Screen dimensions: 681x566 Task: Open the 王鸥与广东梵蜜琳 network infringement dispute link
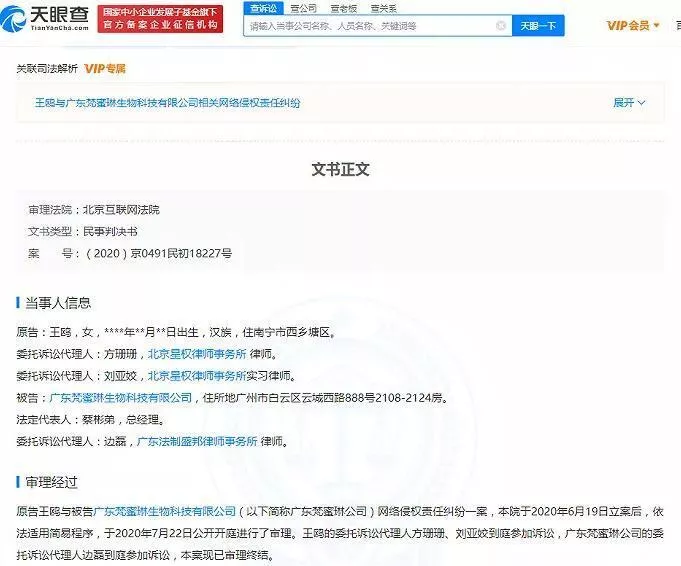167,103
